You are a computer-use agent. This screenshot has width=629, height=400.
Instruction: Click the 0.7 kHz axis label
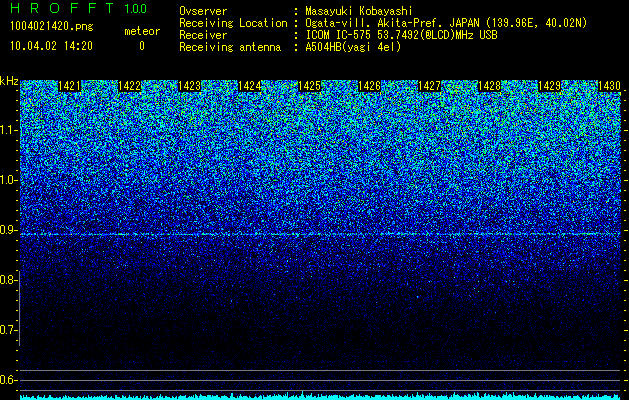pyautogui.click(x=8, y=330)
